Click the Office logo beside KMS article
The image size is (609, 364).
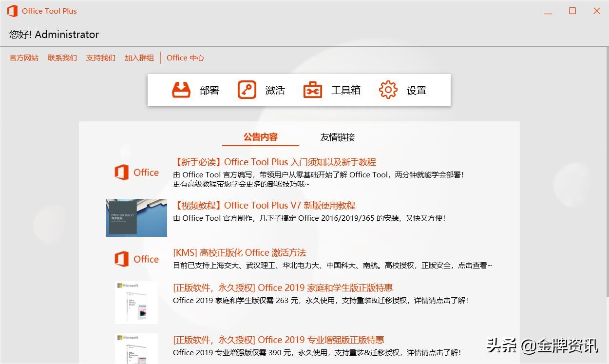coord(136,259)
